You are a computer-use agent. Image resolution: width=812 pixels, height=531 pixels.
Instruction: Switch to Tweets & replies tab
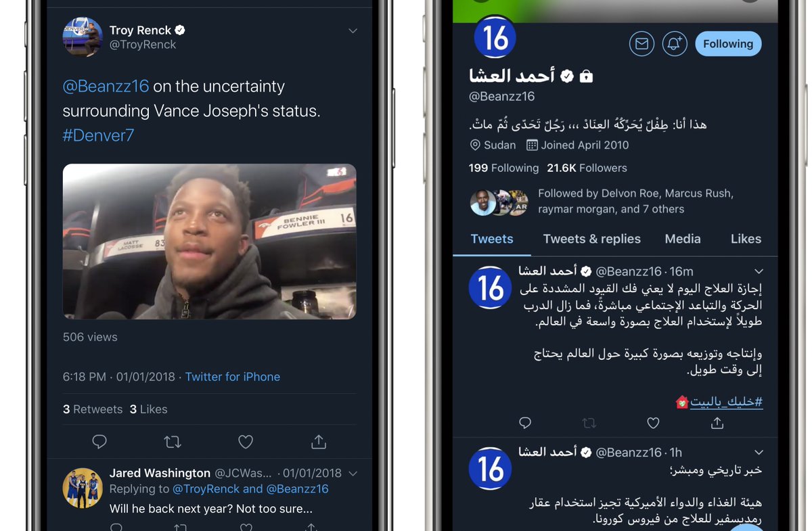pyautogui.click(x=592, y=239)
